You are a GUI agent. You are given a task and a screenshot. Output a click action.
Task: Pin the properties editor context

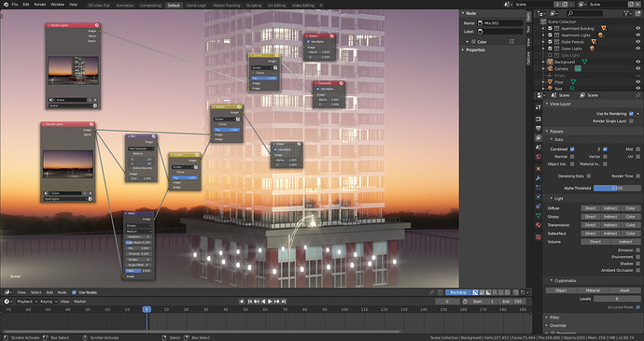(x=637, y=95)
